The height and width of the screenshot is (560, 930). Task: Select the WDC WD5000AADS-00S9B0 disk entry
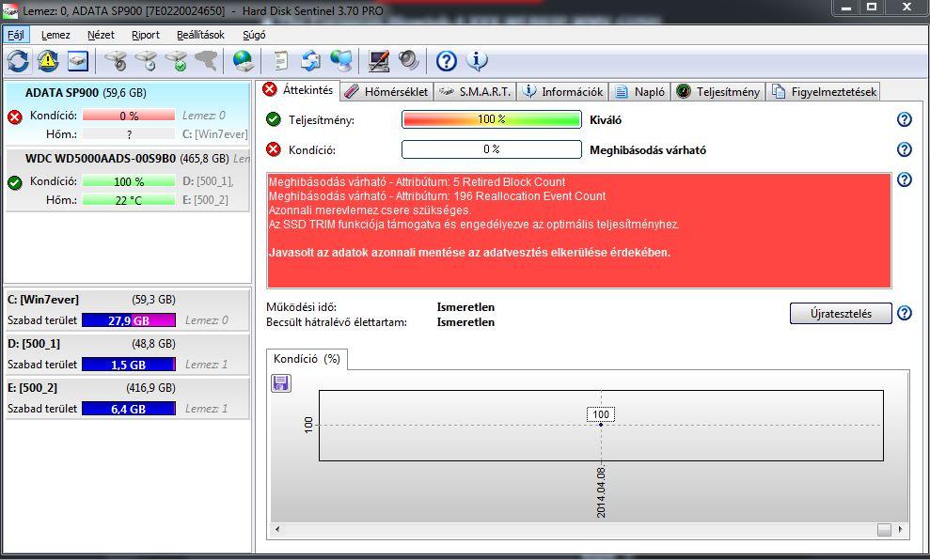(128, 179)
